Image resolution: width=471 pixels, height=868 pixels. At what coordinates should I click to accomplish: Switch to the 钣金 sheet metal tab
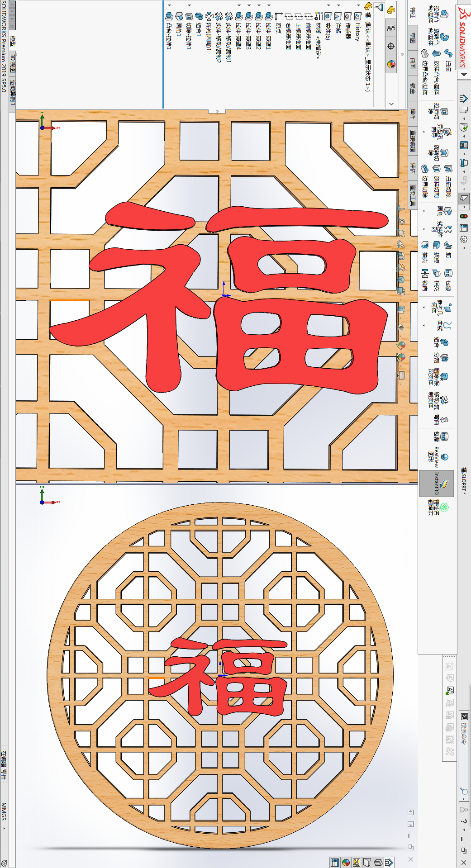click(x=413, y=88)
